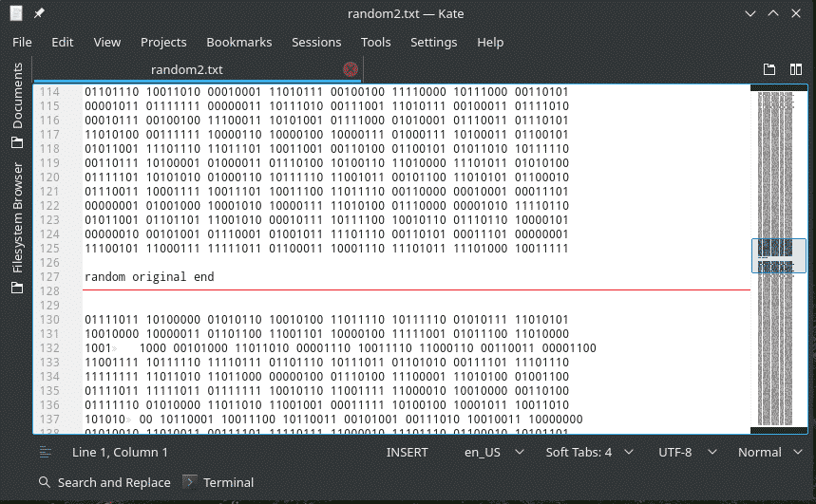This screenshot has width=816, height=504.
Task: Open the Help menu
Action: pos(490,42)
